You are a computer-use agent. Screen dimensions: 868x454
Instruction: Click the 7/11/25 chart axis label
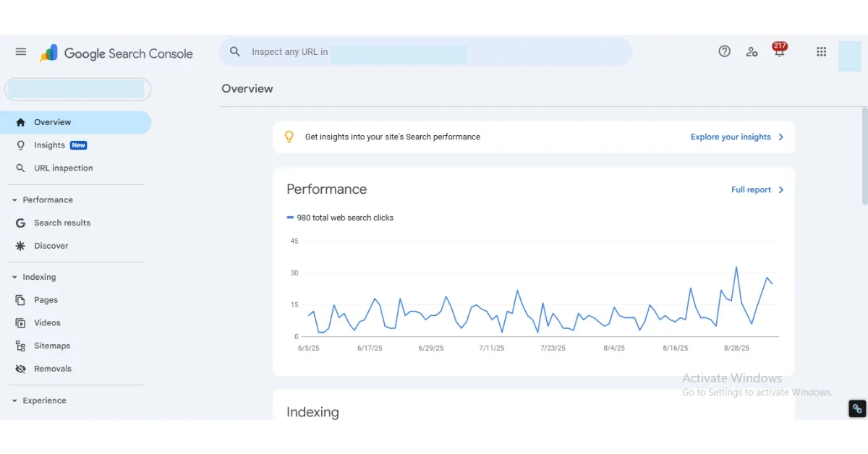(492, 348)
